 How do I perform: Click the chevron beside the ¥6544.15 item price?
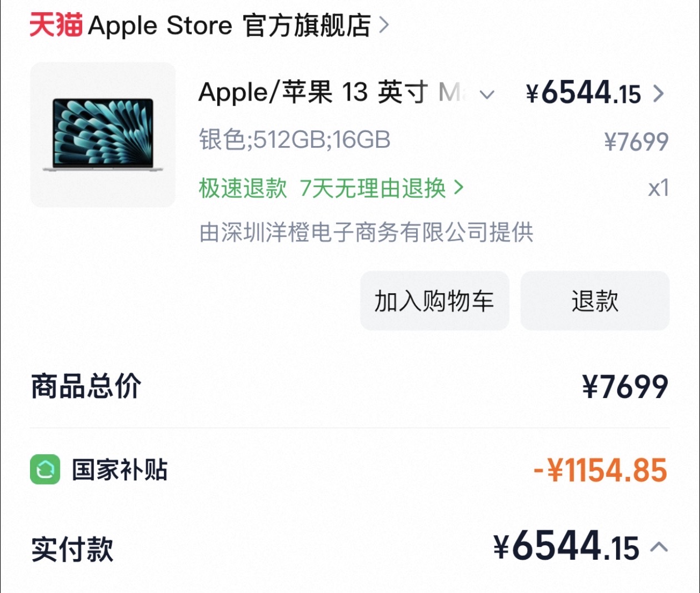click(x=658, y=93)
